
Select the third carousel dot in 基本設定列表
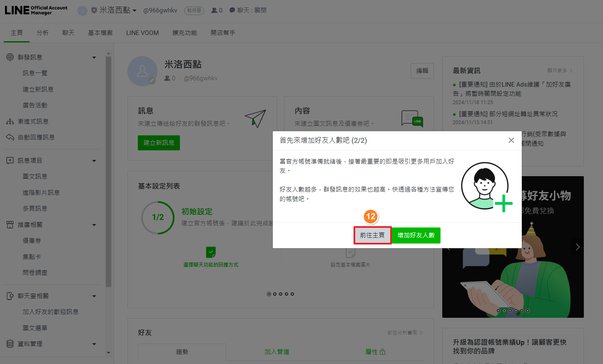click(x=281, y=294)
